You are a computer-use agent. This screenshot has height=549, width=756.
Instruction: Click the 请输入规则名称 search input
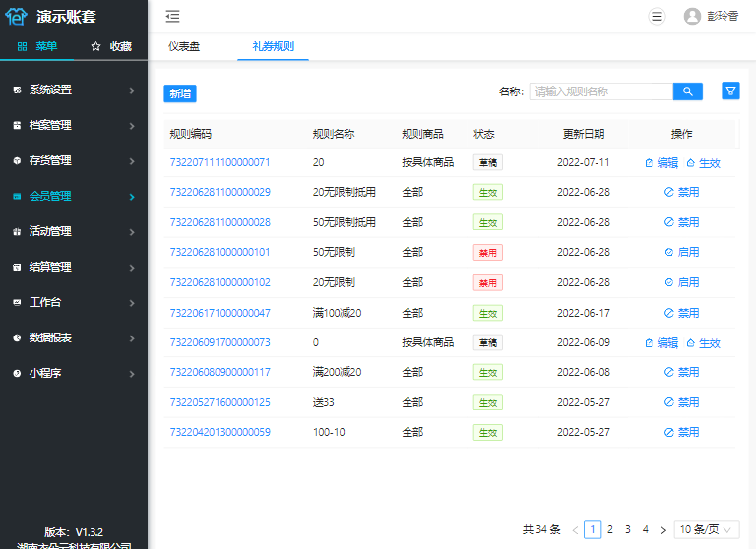coord(600,91)
